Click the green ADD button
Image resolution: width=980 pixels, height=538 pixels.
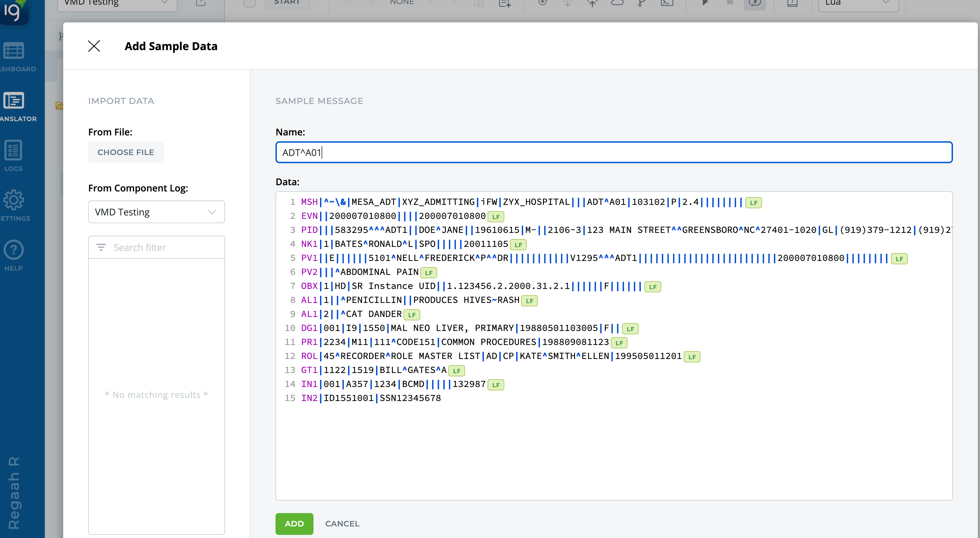294,524
